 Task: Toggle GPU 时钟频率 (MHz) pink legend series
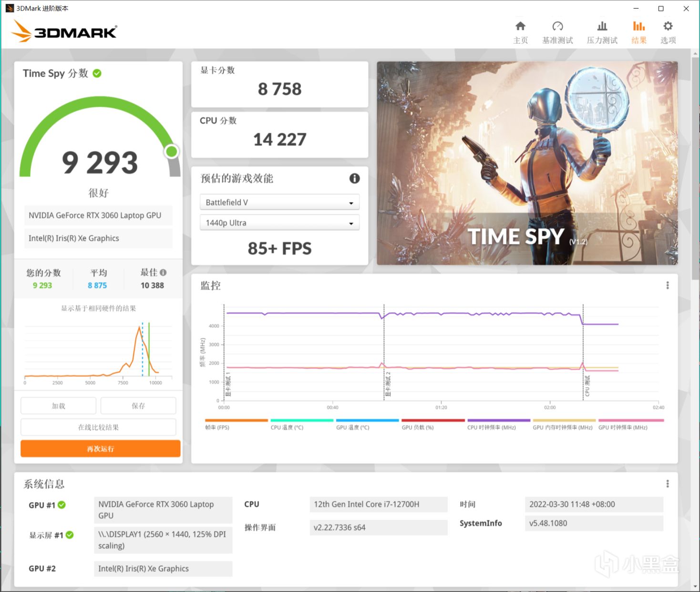[x=631, y=424]
